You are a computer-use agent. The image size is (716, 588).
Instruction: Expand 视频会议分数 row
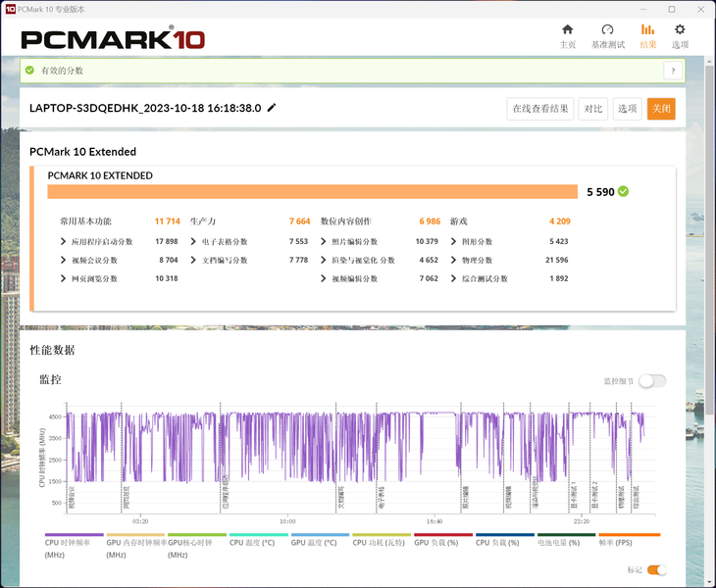(x=63, y=260)
